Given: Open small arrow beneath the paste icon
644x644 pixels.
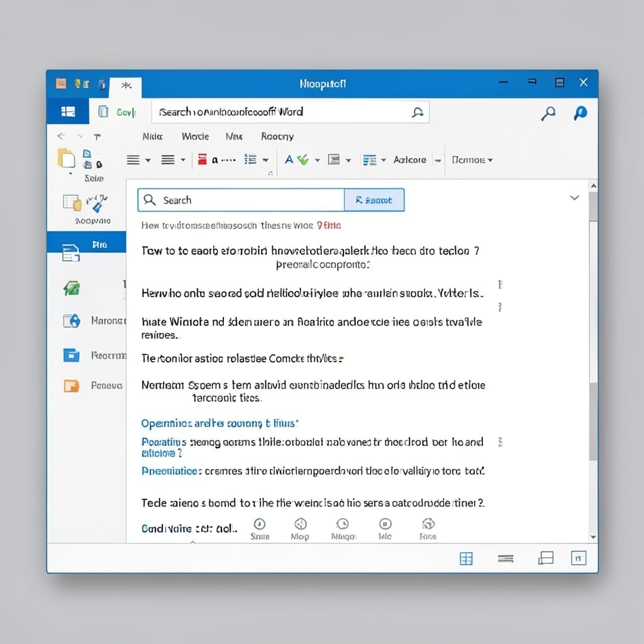Looking at the screenshot, I should pyautogui.click(x=70, y=174).
